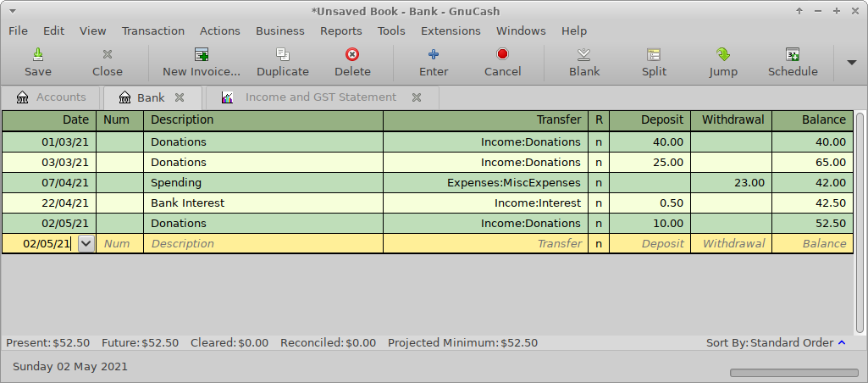Click the progress bar in status bar
This screenshot has height=383, width=868.
click(x=793, y=373)
